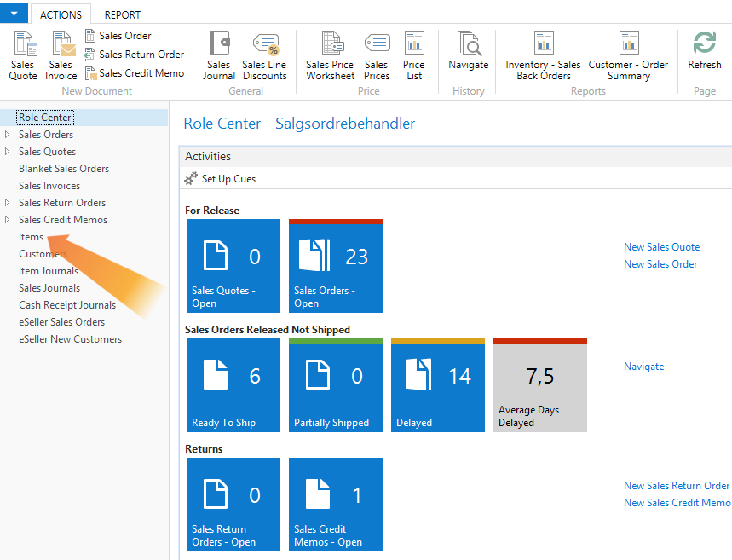This screenshot has height=560, width=732.
Task: Create a new Sales Quote from ribbon
Action: pos(23,55)
